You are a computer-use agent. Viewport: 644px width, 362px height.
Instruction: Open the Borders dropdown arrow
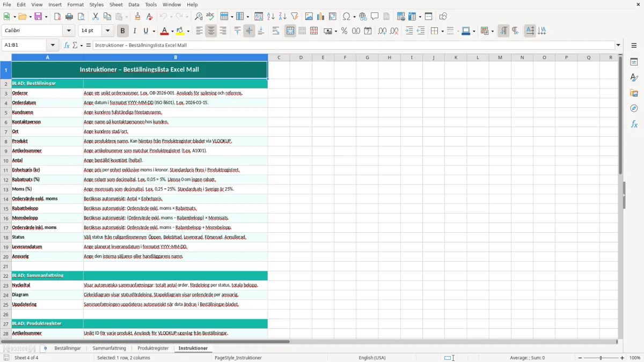click(x=442, y=31)
